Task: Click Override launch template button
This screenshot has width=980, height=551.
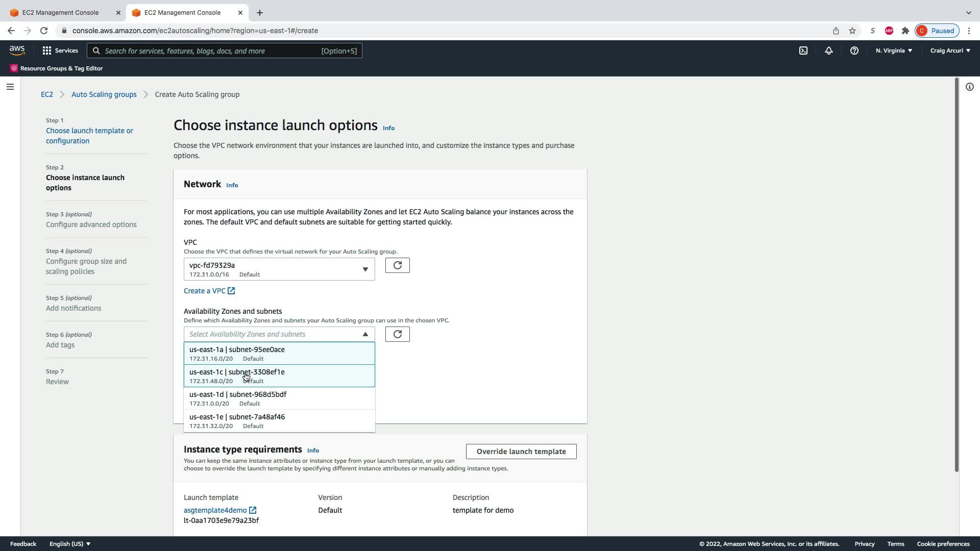Action: click(x=521, y=452)
